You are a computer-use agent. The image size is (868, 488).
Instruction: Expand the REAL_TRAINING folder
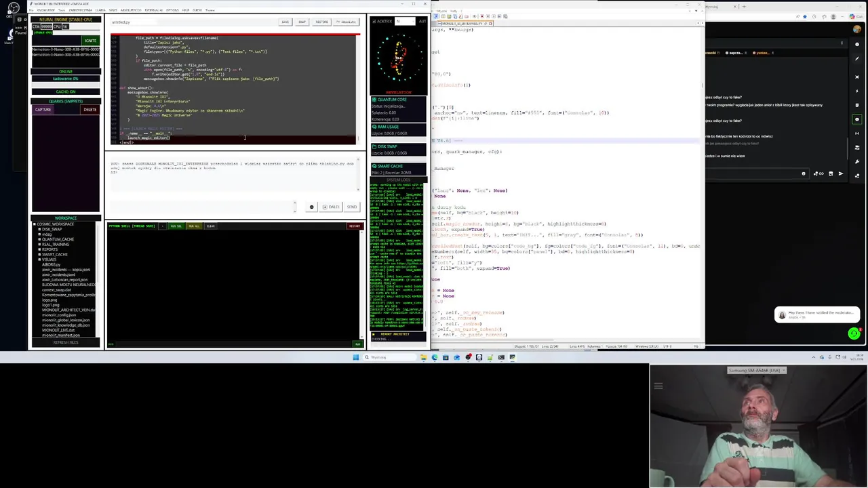click(x=39, y=244)
